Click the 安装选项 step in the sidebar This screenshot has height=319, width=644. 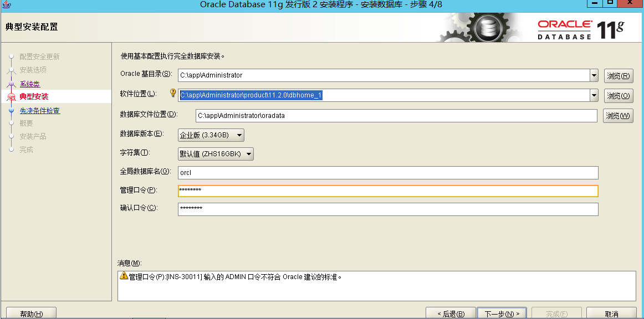pos(33,70)
